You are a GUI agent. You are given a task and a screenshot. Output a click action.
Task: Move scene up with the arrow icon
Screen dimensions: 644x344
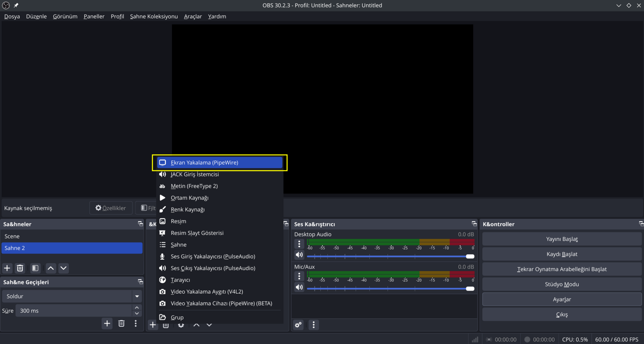point(51,268)
